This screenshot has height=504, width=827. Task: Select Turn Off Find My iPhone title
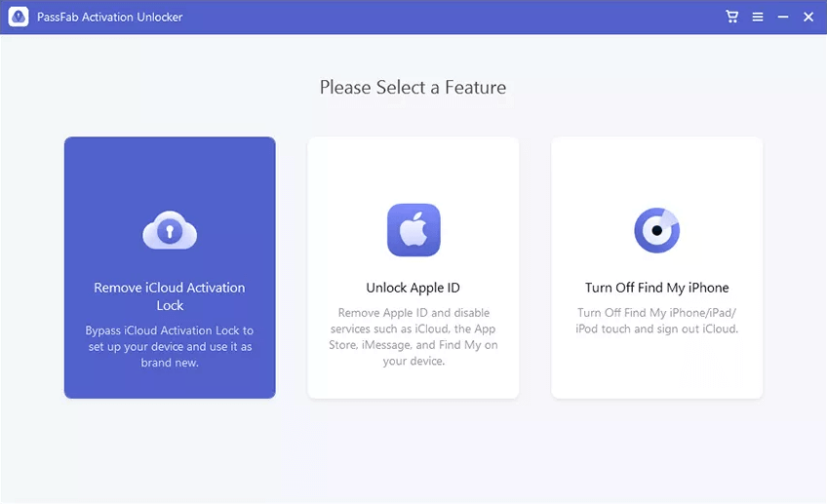[656, 288]
